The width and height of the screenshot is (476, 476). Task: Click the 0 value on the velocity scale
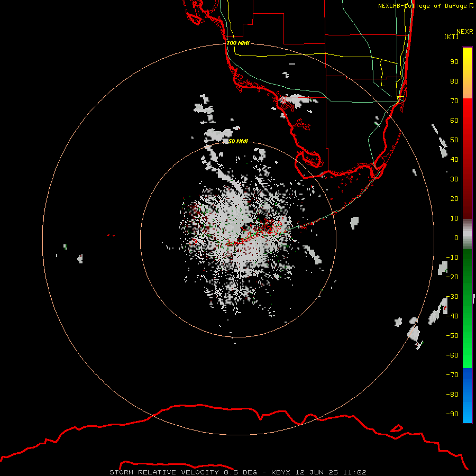tap(456, 237)
